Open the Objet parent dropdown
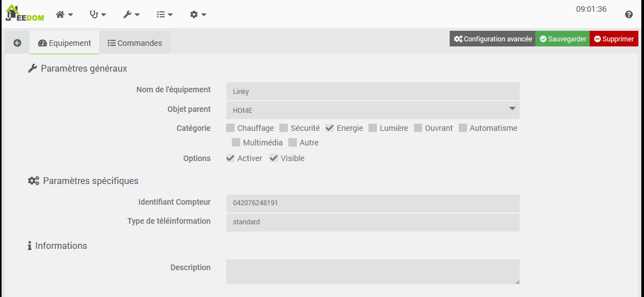 (372, 110)
